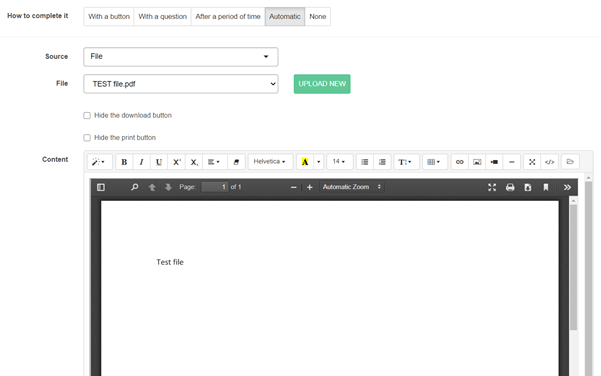Select After a period of time option

228,16
